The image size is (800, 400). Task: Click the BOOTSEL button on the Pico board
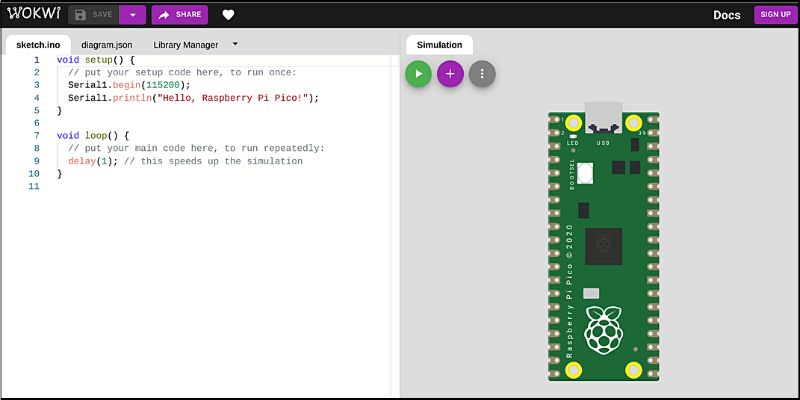pyautogui.click(x=586, y=173)
